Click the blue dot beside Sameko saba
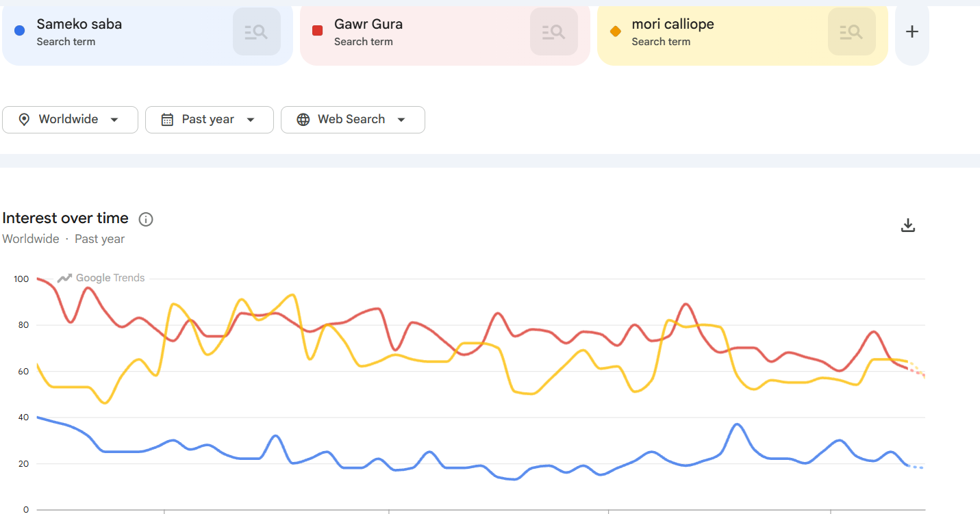 click(20, 30)
